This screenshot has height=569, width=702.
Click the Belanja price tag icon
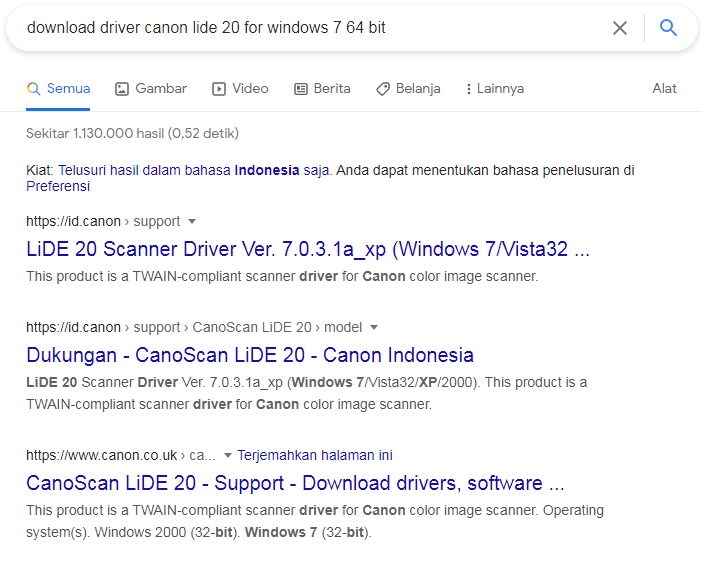tap(382, 89)
